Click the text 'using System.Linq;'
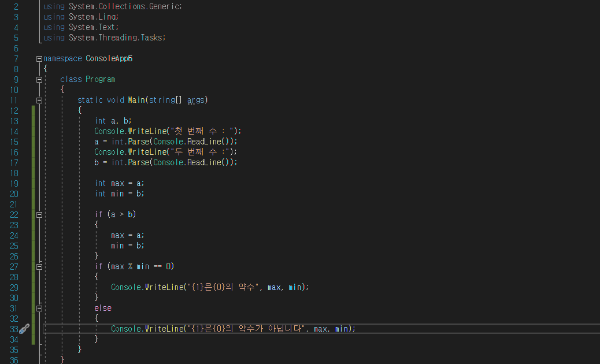This screenshot has width=600, height=364. click(x=81, y=17)
